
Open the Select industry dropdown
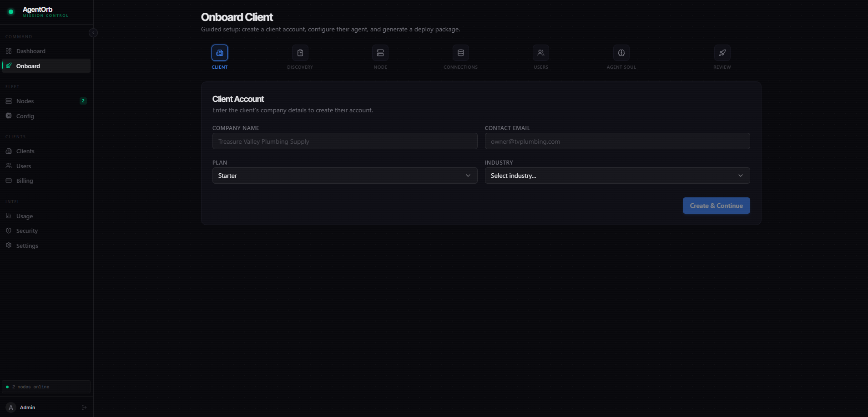pyautogui.click(x=617, y=176)
